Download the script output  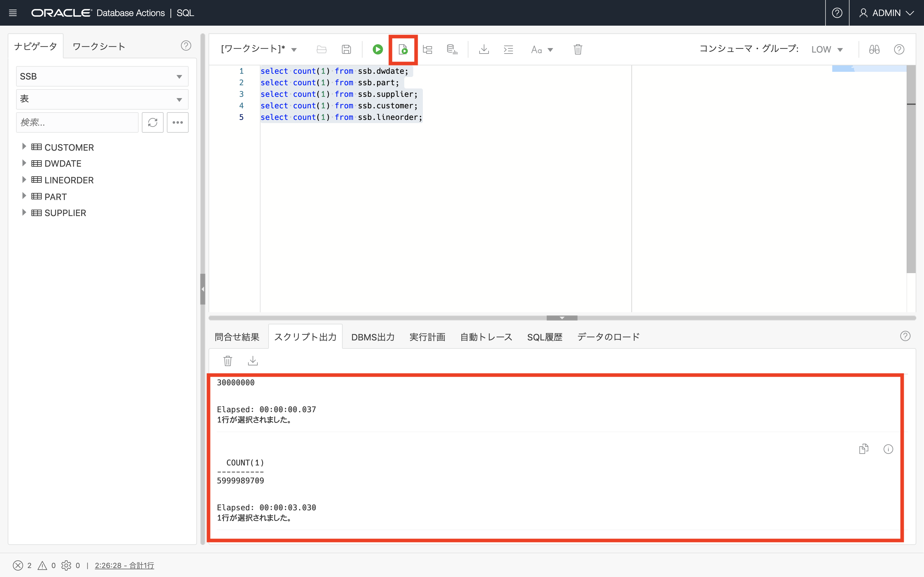253,361
